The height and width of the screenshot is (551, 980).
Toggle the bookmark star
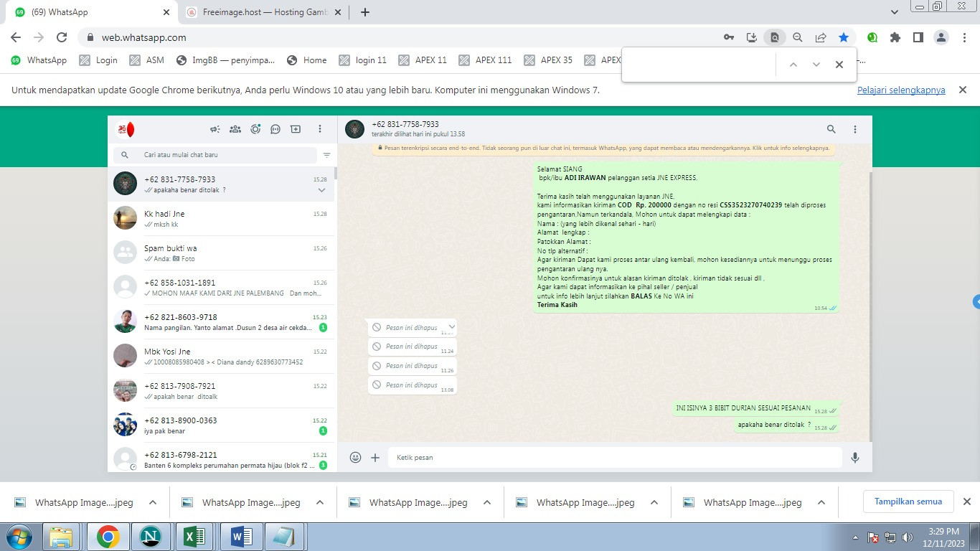pyautogui.click(x=844, y=37)
